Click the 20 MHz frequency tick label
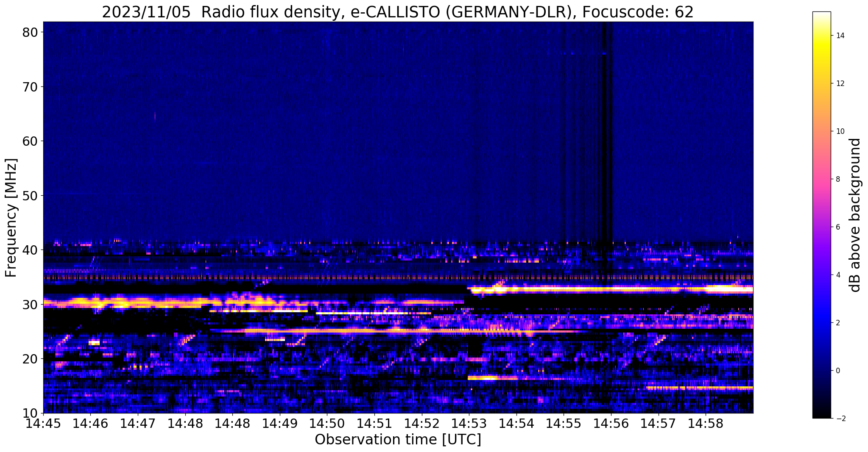This screenshot has width=868, height=452. coord(30,359)
